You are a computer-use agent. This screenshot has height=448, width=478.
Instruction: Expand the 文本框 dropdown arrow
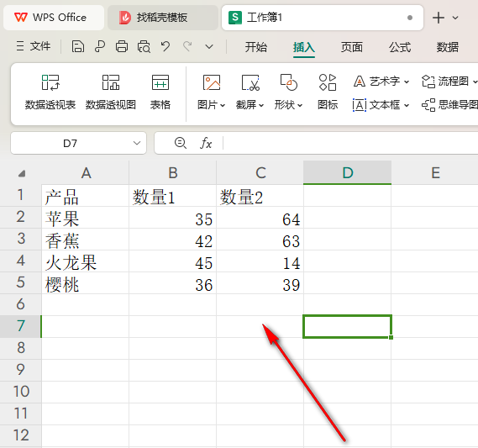(407, 106)
